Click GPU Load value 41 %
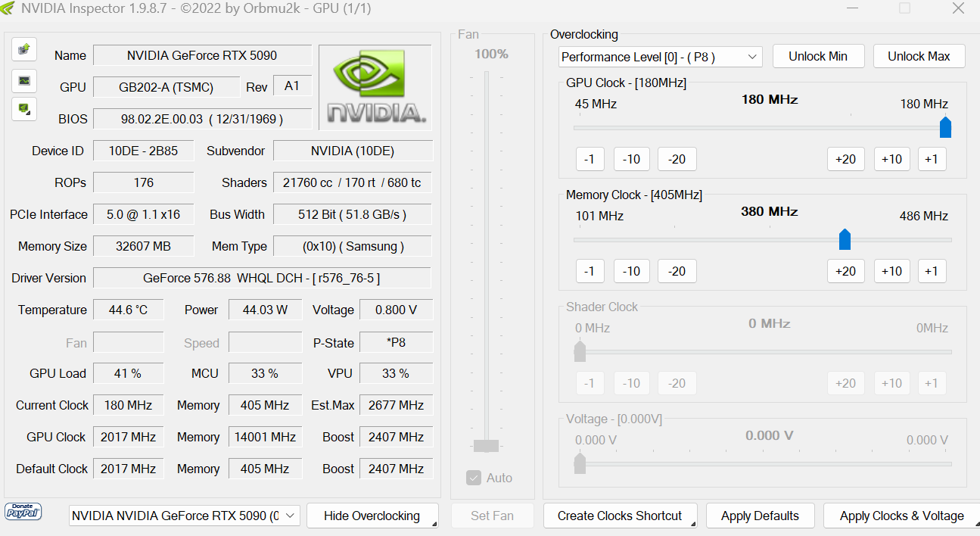The image size is (980, 536). coord(128,373)
